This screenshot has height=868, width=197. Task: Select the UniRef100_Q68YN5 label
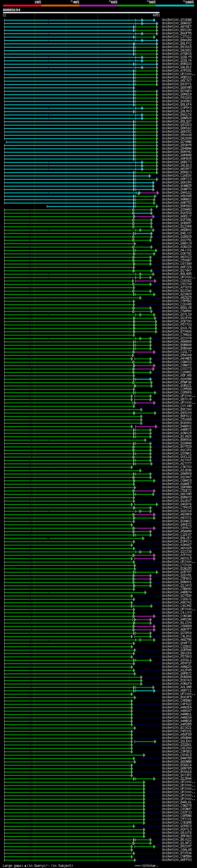[x=176, y=88]
